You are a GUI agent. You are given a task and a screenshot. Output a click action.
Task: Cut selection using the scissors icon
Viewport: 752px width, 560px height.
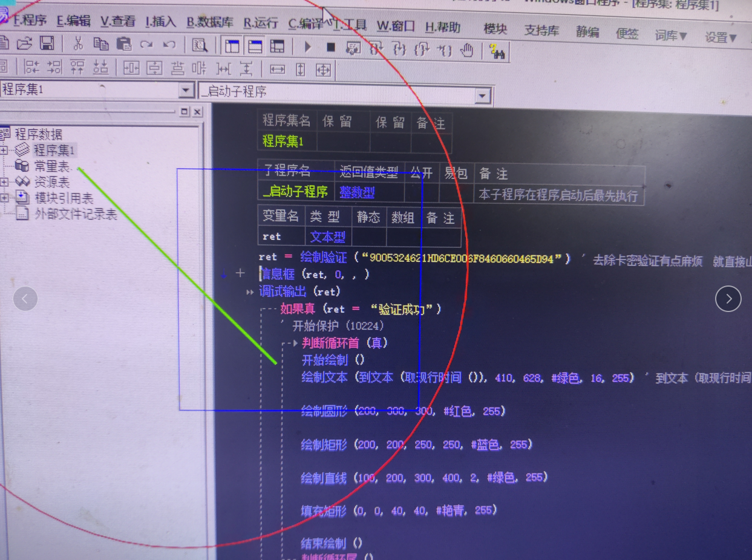pyautogui.click(x=78, y=44)
